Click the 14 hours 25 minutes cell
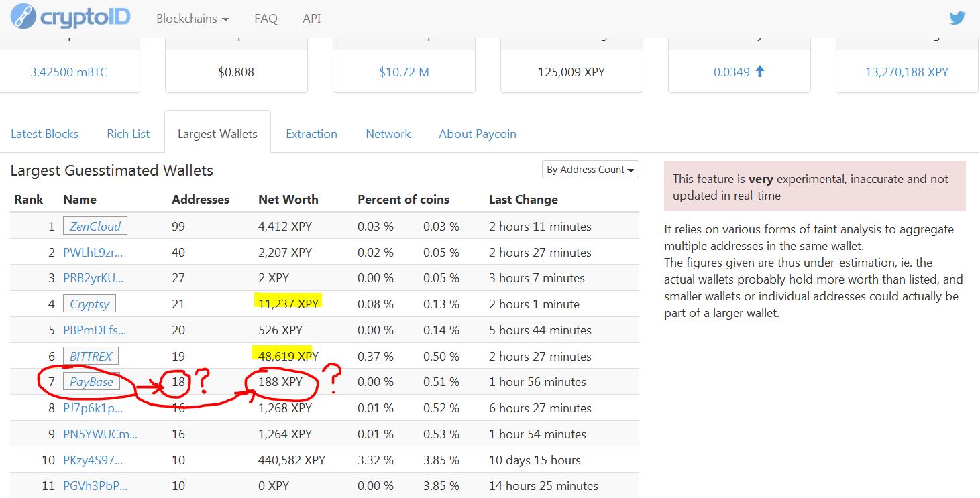The width and height of the screenshot is (980, 498). (x=543, y=485)
